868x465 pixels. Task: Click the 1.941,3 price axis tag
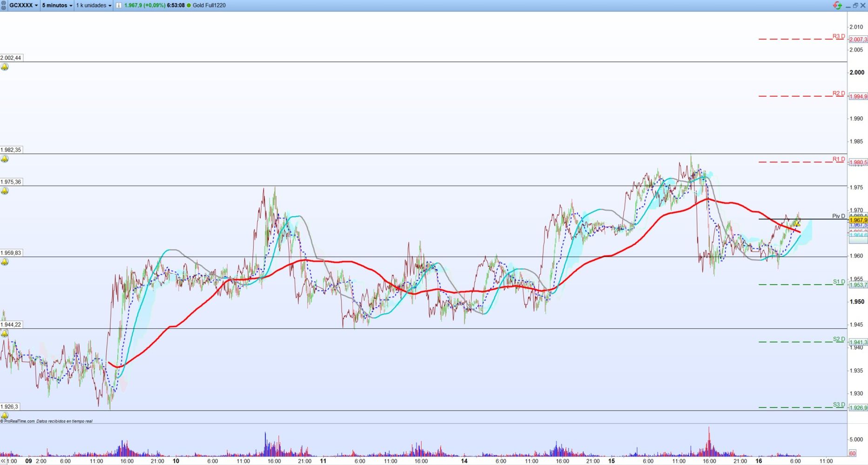[x=858, y=342]
